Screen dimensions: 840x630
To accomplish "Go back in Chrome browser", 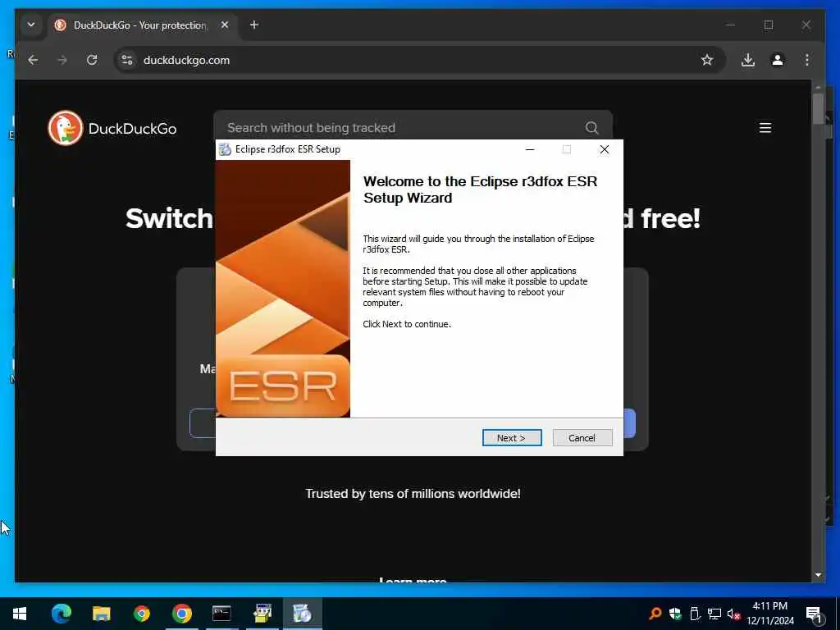I will tap(33, 60).
